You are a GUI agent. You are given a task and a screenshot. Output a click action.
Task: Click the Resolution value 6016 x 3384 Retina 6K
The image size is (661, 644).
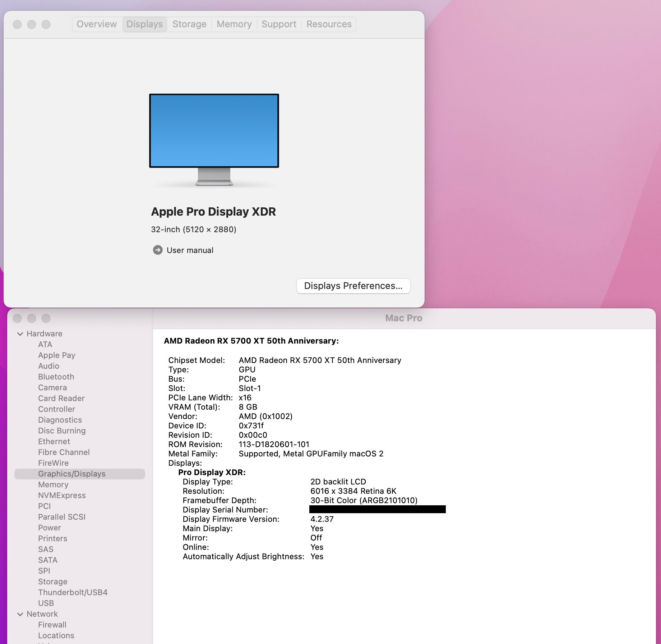(x=353, y=491)
